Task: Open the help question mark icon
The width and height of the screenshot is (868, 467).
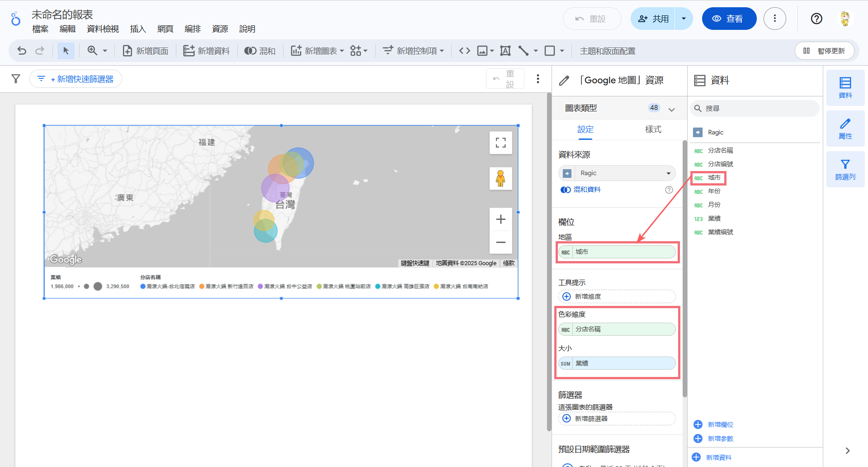Action: [816, 19]
